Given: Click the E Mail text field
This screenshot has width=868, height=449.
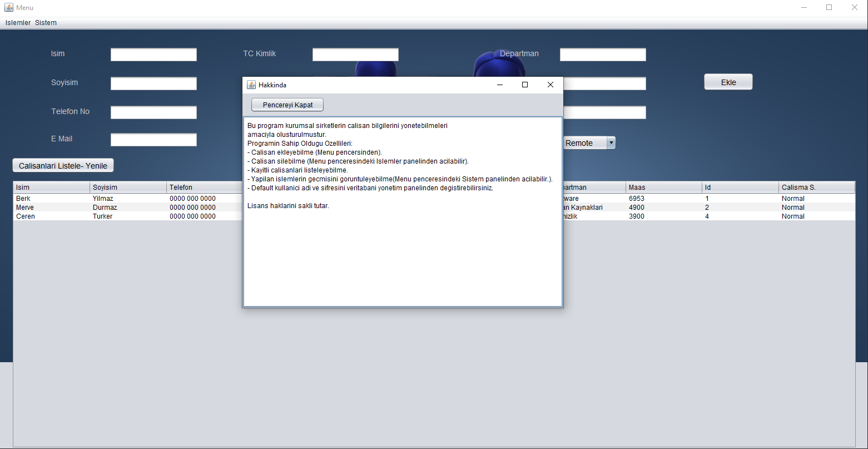Looking at the screenshot, I should point(153,139).
